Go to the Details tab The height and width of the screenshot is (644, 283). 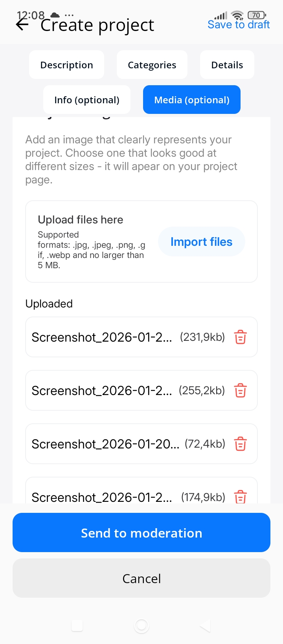pos(227,65)
